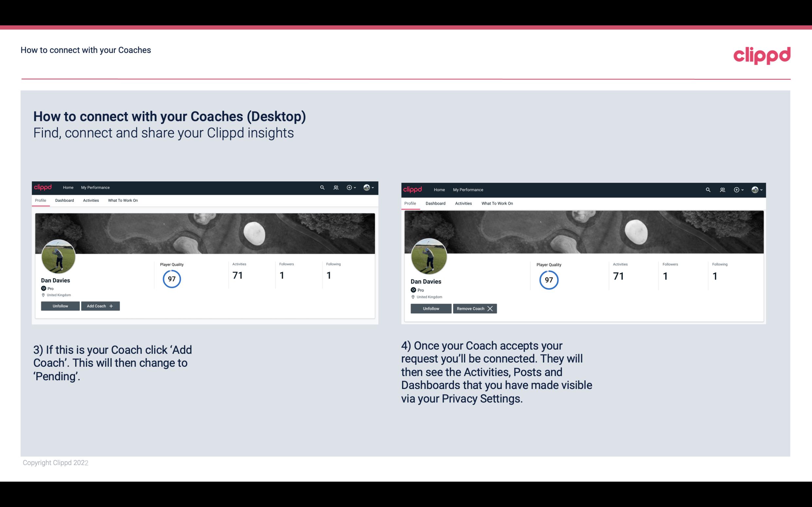Click 'My Performance' menu item in navbar
Screen dimensions: 812x507
(x=95, y=188)
